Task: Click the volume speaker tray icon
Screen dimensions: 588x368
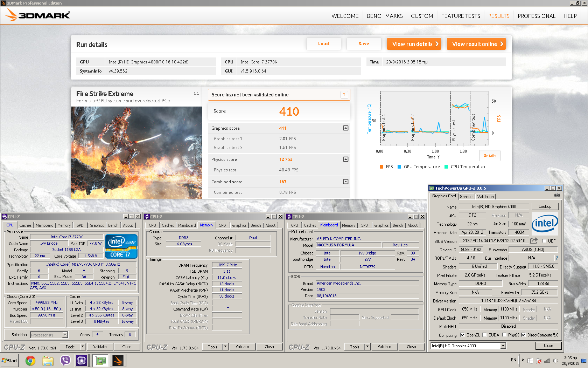Action: point(555,360)
